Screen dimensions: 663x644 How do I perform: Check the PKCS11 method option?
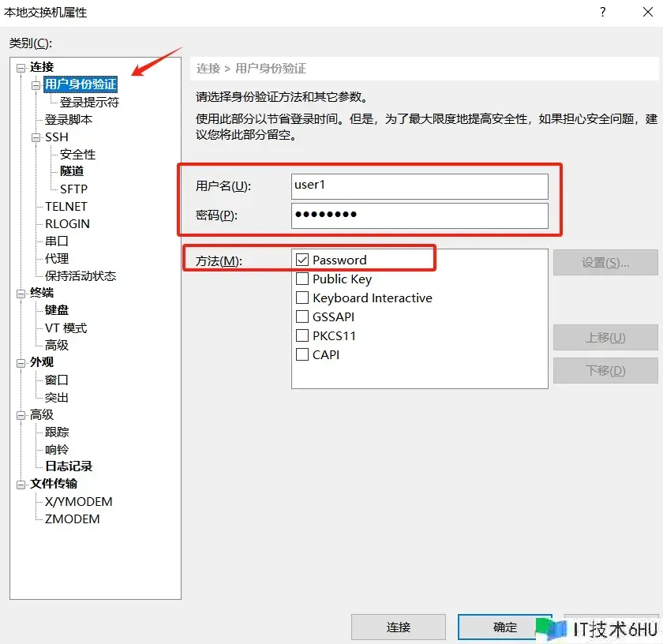[x=302, y=335]
